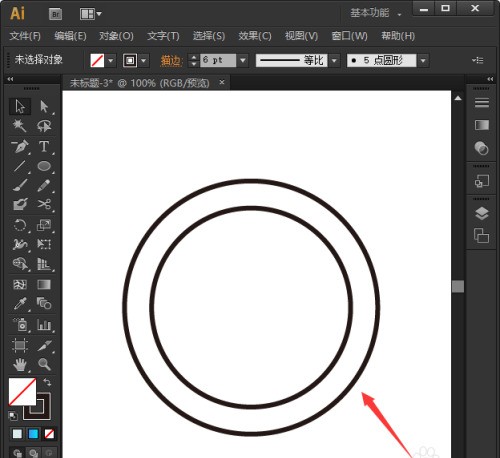Open the Layers panel icon
This screenshot has height=458, width=500.
(x=482, y=214)
